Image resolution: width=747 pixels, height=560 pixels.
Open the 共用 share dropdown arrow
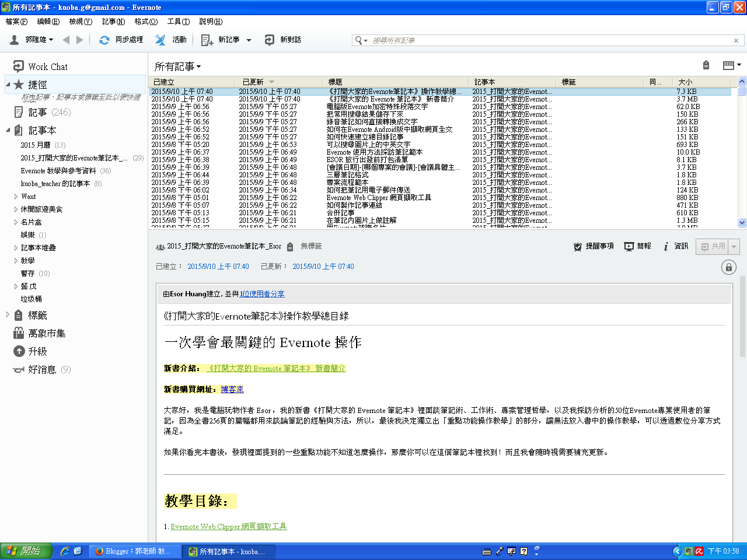tap(734, 247)
